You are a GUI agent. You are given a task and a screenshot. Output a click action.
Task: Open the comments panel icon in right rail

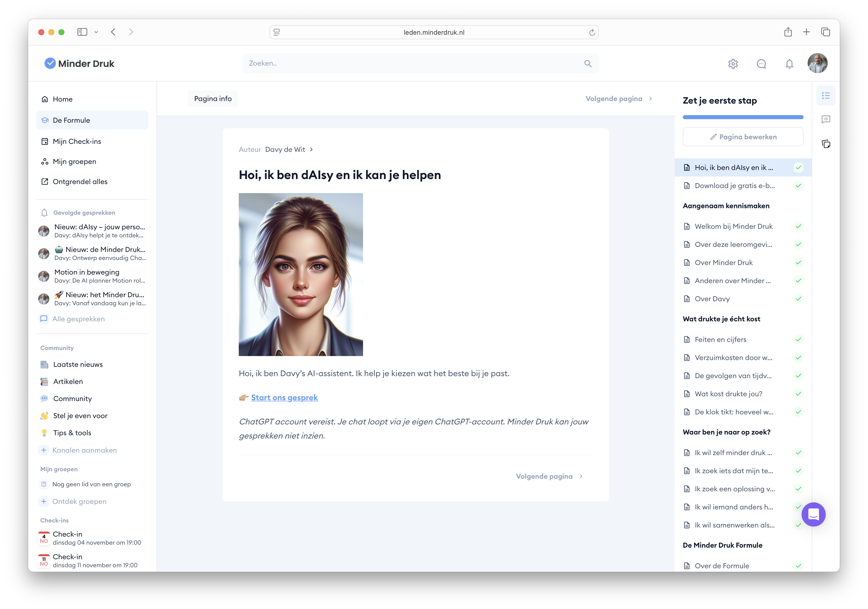826,119
